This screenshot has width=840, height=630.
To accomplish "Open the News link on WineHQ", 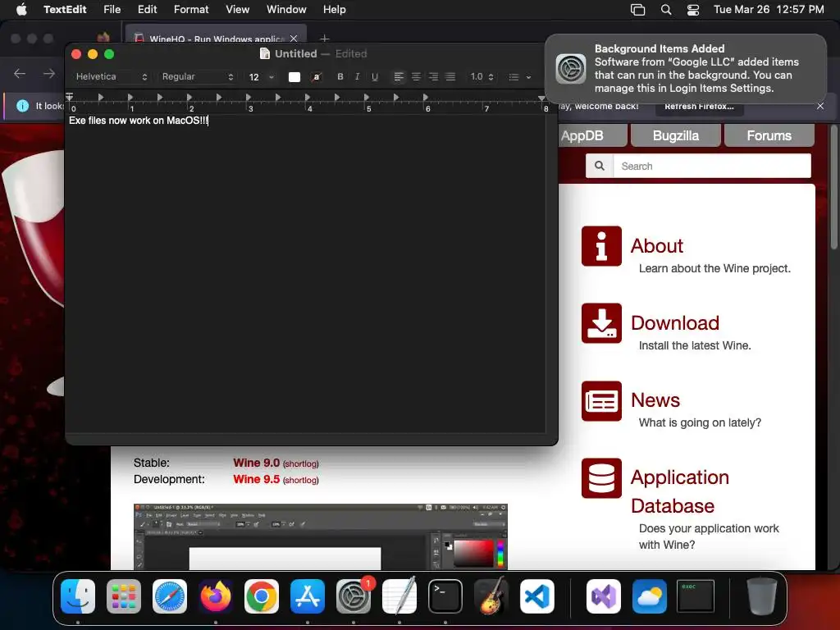I will coord(655,399).
